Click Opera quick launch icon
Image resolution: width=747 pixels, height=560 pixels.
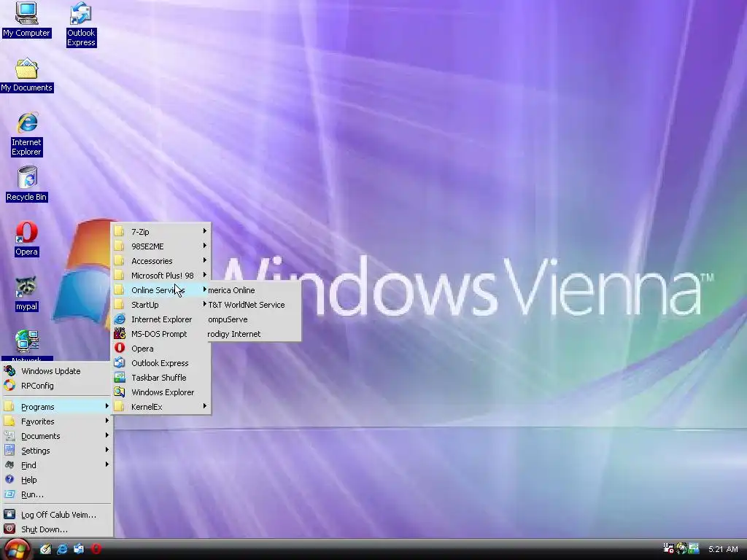click(x=96, y=549)
